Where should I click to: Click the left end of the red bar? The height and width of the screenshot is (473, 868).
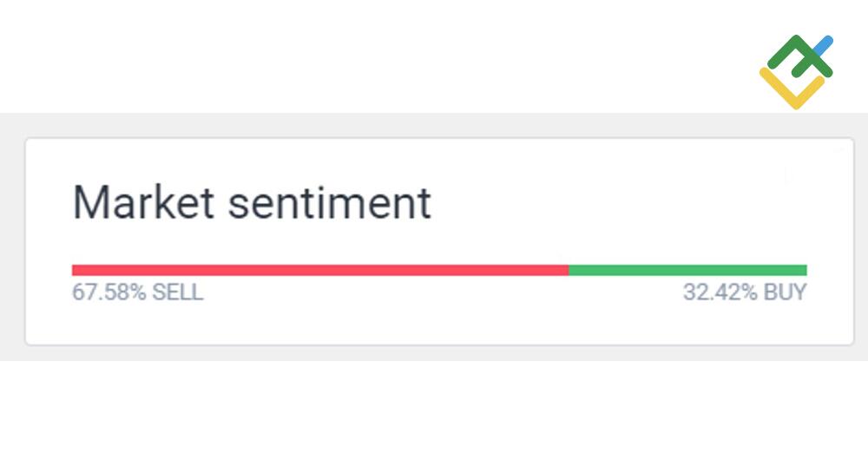click(x=75, y=270)
